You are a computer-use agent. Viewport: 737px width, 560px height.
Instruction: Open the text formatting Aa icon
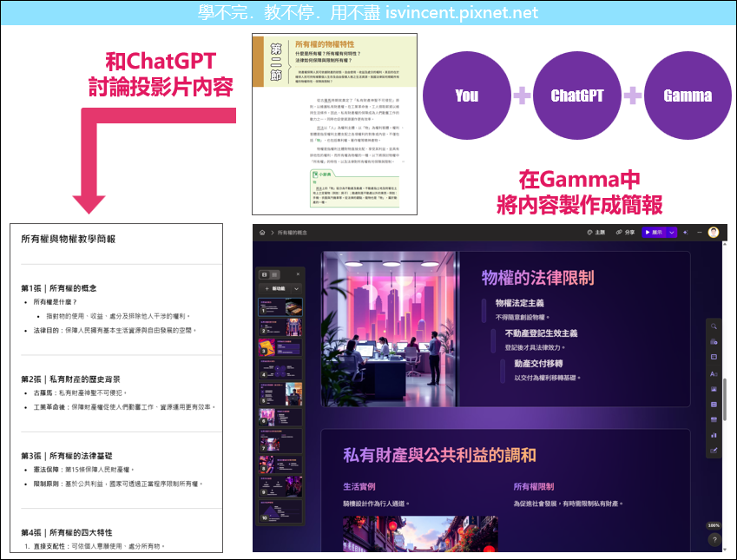[714, 374]
